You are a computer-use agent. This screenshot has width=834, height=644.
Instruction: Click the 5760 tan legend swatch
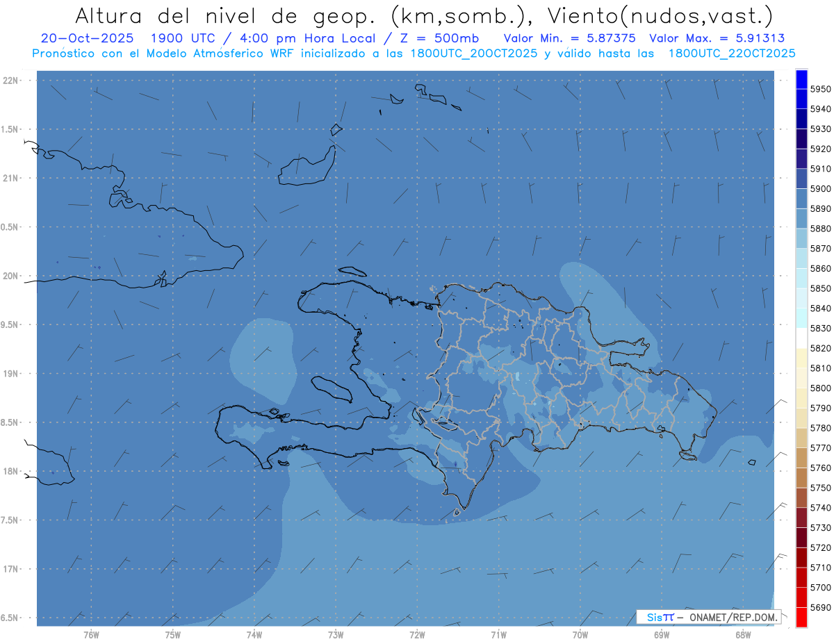point(801,458)
